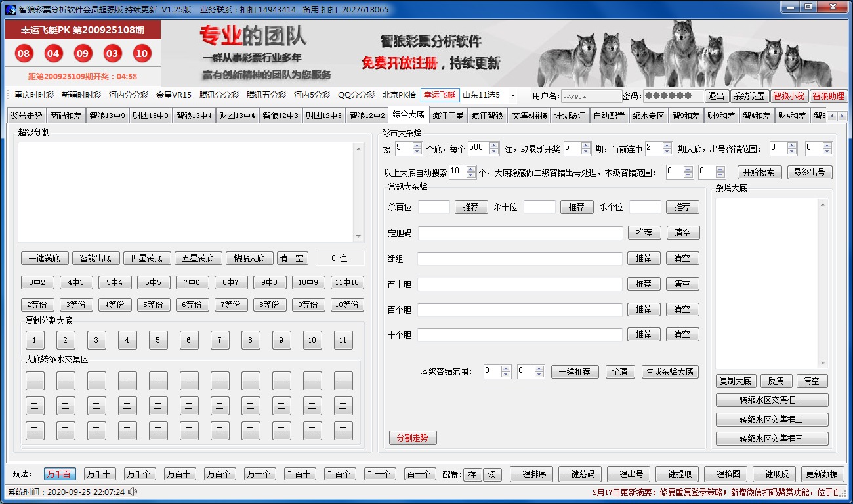Select the 幸运飞艇 lottery tab
This screenshot has width=853, height=504.
click(440, 95)
